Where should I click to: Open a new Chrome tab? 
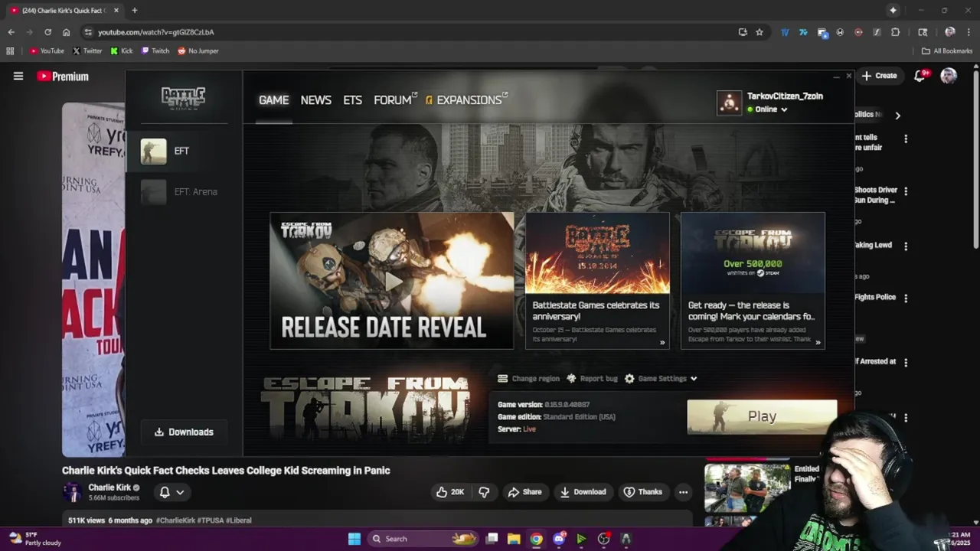(135, 11)
